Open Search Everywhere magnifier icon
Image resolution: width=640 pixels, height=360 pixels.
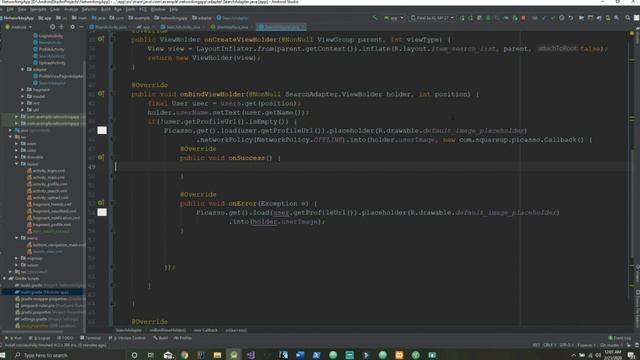[627, 18]
